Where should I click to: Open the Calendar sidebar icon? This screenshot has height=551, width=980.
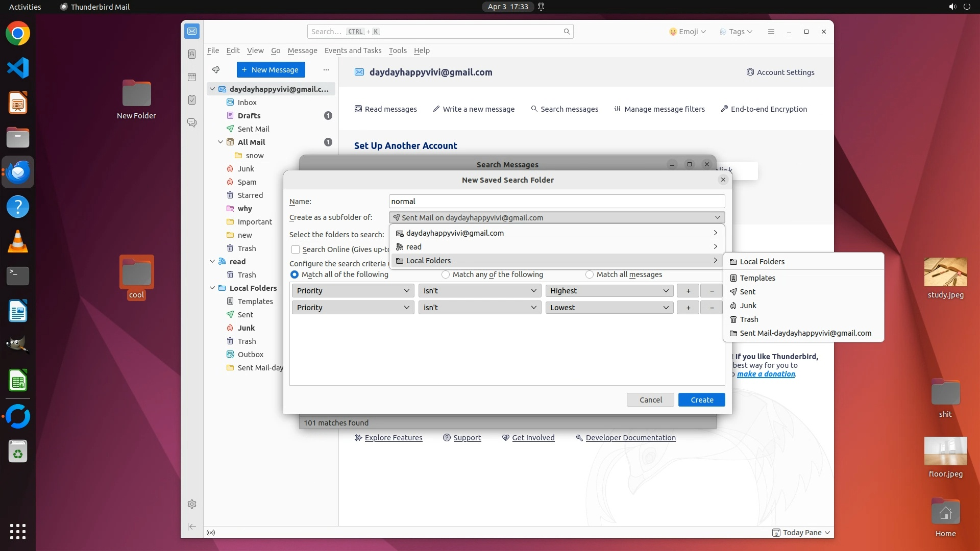click(192, 77)
